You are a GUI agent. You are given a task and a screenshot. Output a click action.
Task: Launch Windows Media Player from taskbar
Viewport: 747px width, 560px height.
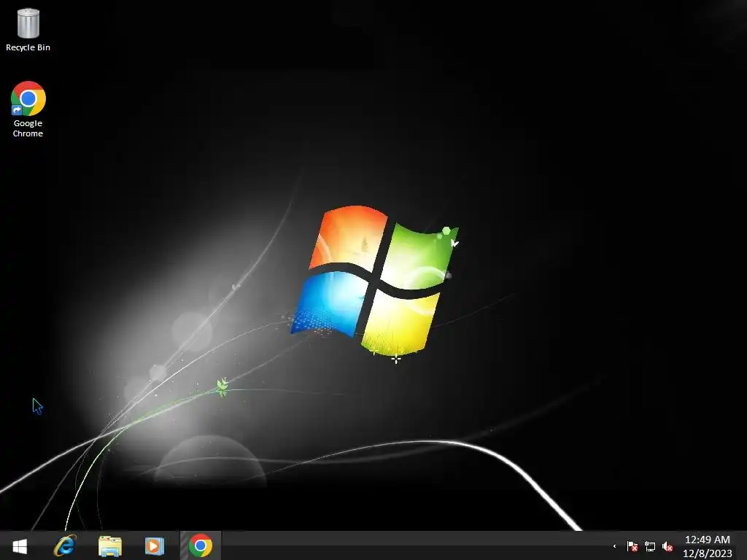(155, 545)
